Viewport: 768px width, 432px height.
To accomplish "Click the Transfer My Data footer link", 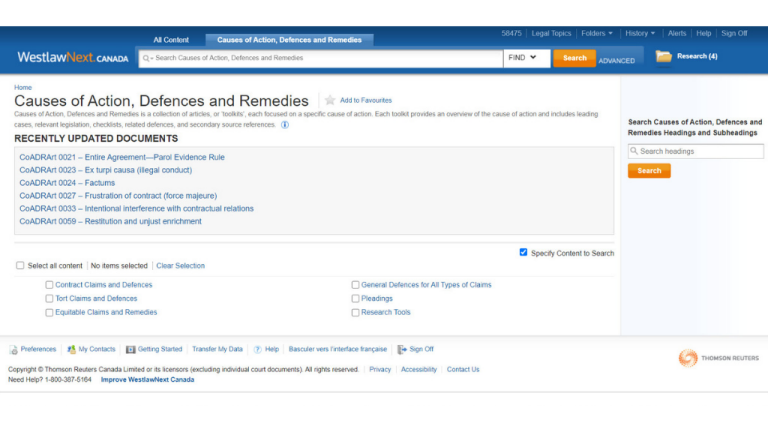I will (217, 349).
